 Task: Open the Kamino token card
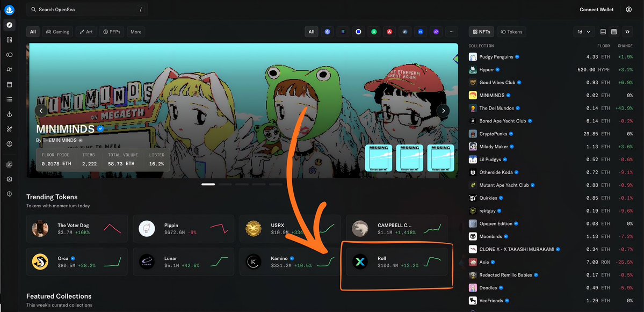[290, 262]
